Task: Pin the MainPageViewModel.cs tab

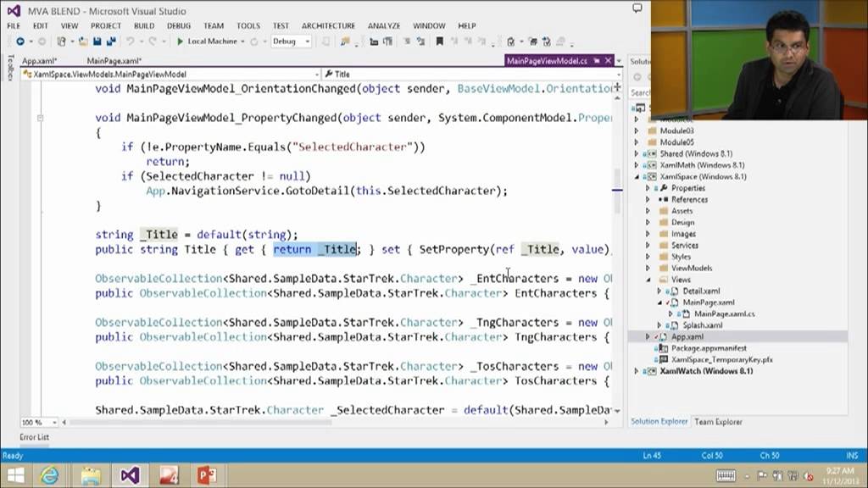Action: pos(597,60)
